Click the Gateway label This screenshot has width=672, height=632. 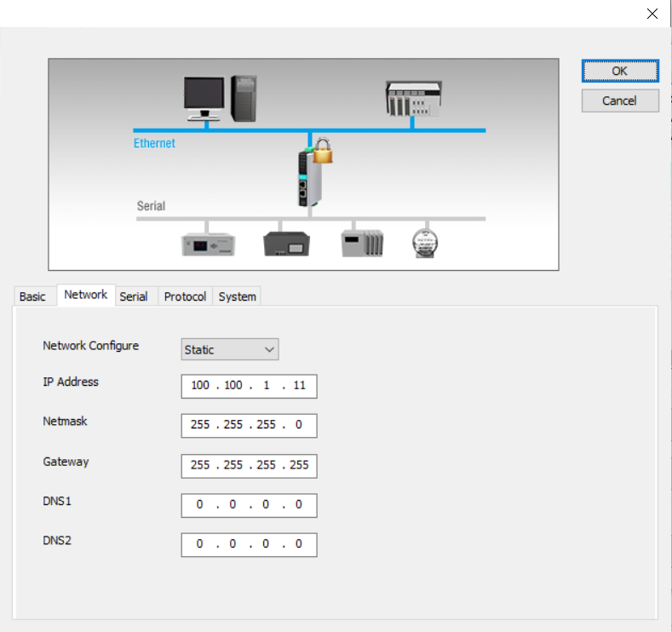click(x=66, y=462)
